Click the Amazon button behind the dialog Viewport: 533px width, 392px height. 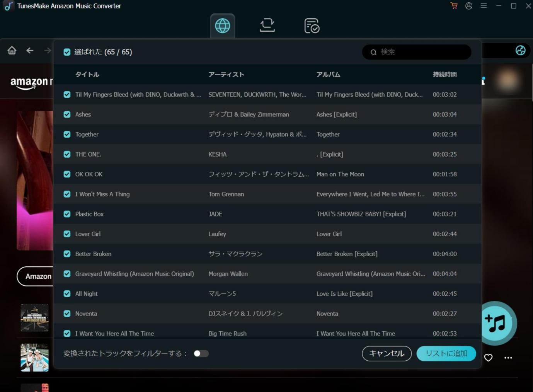[x=35, y=276]
